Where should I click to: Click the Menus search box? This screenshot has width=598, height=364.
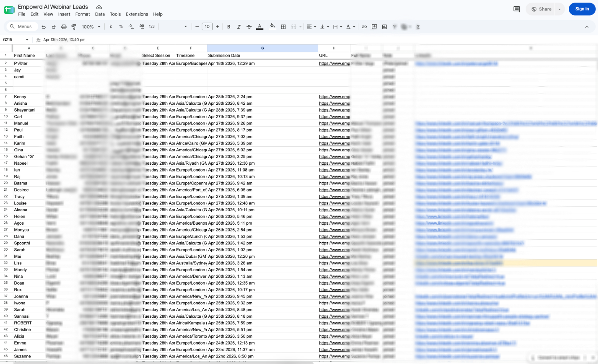coord(22,27)
